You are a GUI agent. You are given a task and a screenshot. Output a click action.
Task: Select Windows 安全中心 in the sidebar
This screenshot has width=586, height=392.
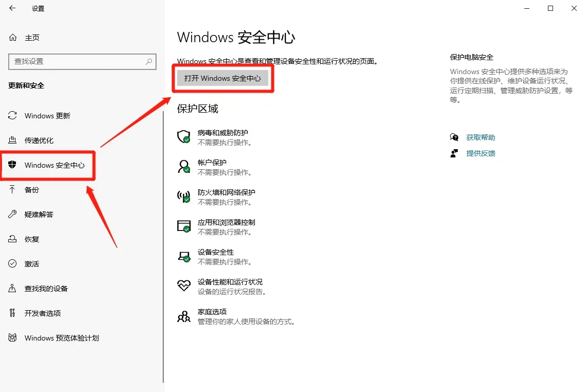coord(55,165)
